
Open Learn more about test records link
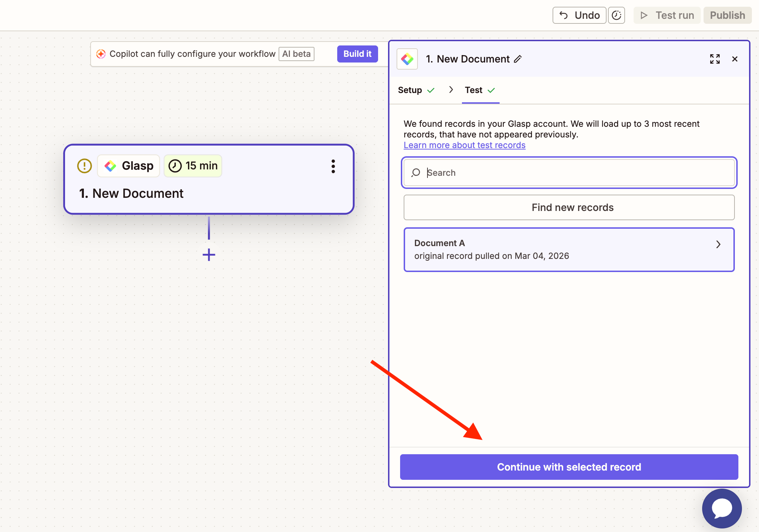tap(464, 145)
